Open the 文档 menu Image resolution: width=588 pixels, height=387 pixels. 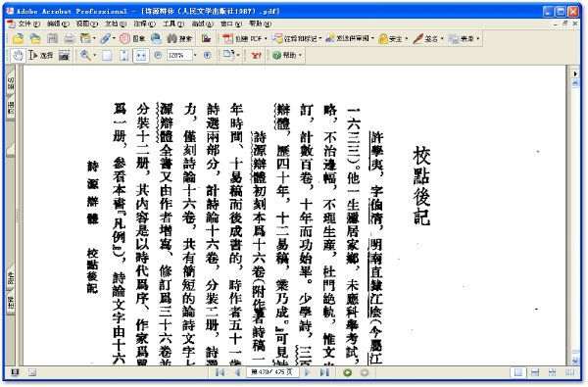116,24
